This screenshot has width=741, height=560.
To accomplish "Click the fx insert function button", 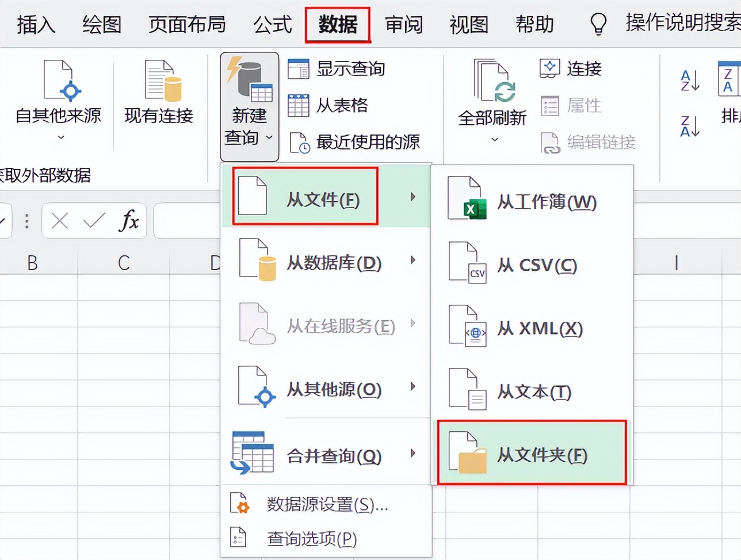I will (x=129, y=220).
